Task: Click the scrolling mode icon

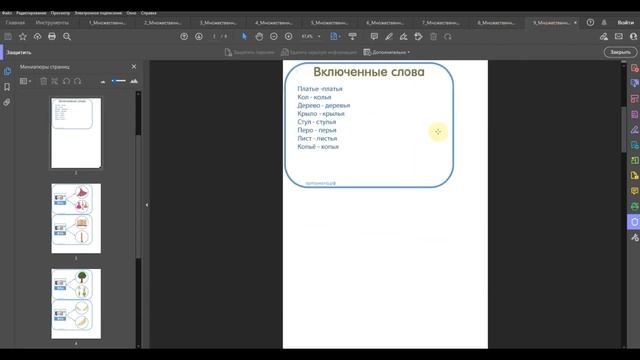Action: (353, 37)
